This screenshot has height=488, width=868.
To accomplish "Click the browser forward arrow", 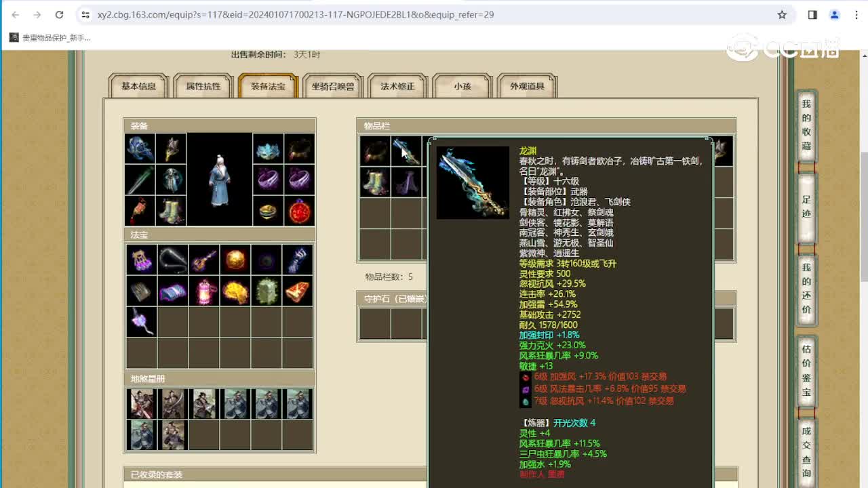I will click(x=37, y=14).
